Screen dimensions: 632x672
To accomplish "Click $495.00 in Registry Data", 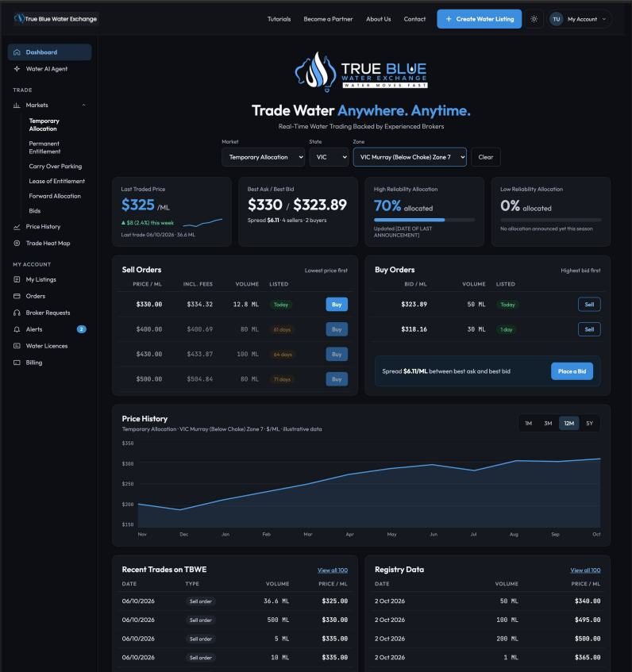I will [x=588, y=620].
